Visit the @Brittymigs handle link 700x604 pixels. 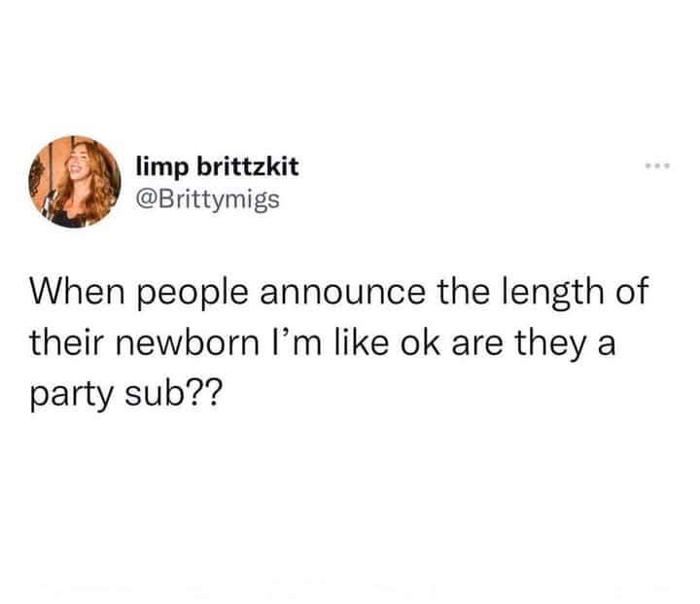pyautogui.click(x=208, y=199)
